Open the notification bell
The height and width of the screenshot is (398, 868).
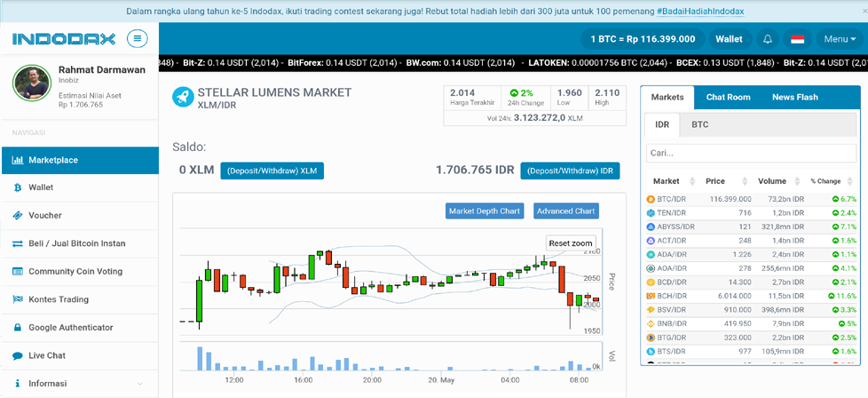(x=767, y=39)
